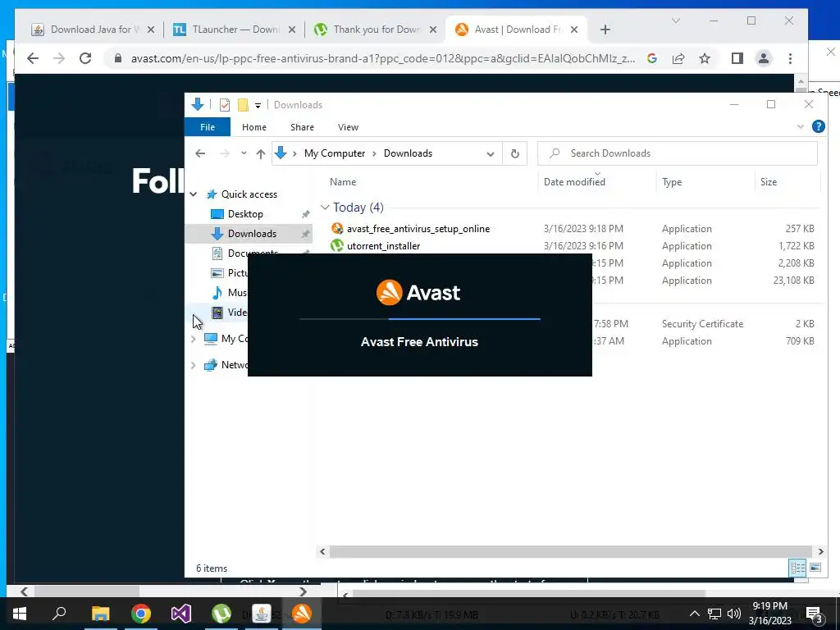This screenshot has width=840, height=630.
Task: Select avast_free_antivirus_setup_online file
Action: click(x=418, y=229)
